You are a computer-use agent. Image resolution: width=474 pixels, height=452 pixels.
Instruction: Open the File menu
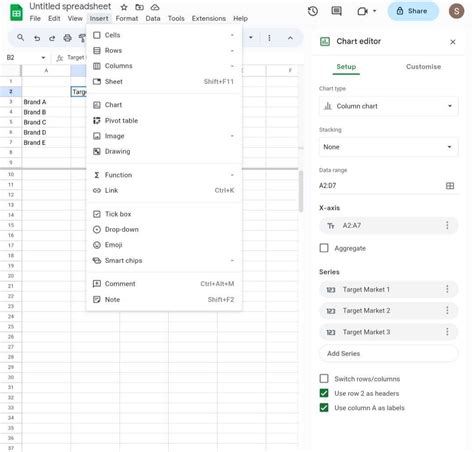click(35, 19)
